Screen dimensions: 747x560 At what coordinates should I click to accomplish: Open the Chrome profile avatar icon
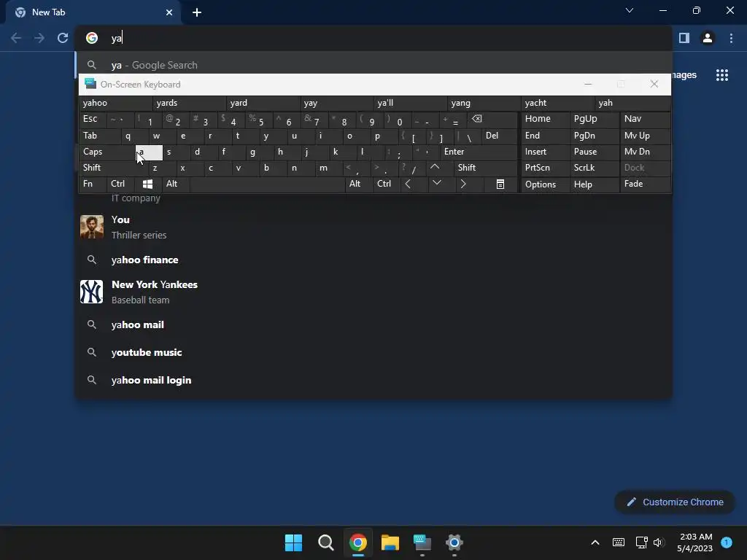point(708,38)
